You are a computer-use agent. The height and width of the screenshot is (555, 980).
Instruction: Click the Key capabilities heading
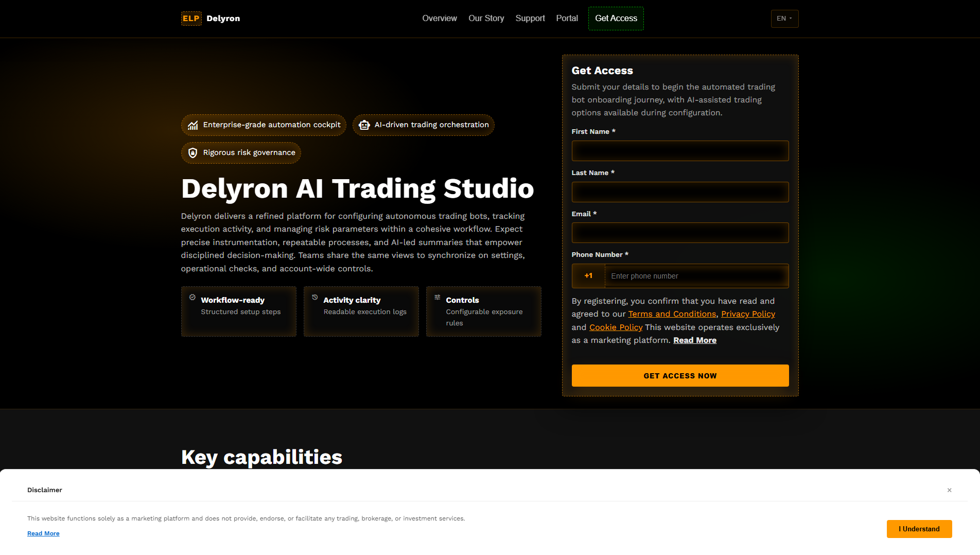coord(261,457)
